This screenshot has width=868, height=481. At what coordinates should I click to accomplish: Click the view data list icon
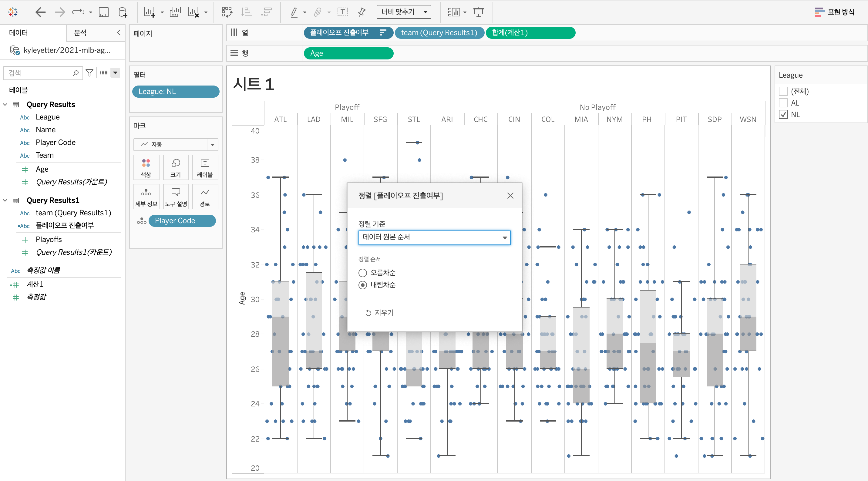click(x=104, y=73)
